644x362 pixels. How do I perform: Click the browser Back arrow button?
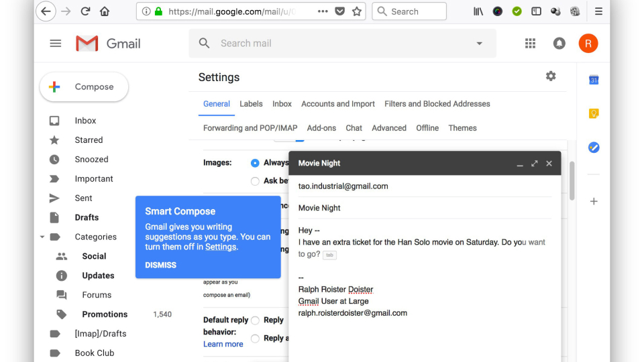[46, 11]
